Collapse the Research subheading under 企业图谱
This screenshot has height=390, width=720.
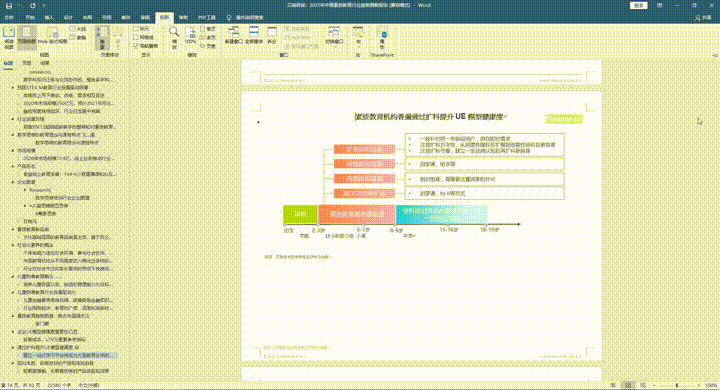pos(25,190)
